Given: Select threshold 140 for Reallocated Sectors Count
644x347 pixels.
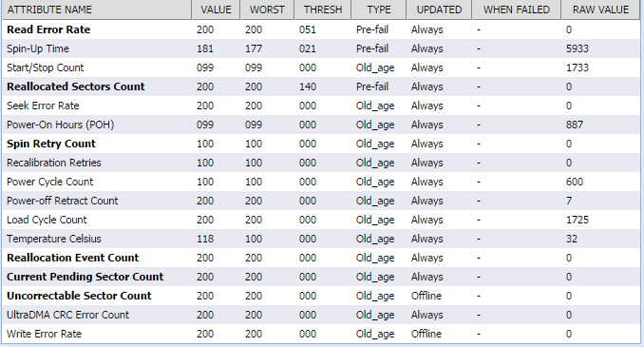Looking at the screenshot, I should (x=308, y=87).
